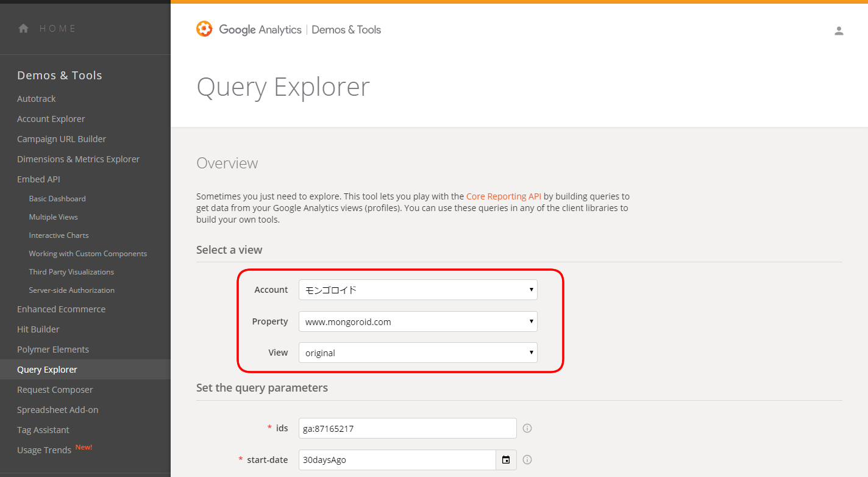Click the Google Analytics logo icon
The height and width of the screenshot is (477, 868).
[x=204, y=29]
